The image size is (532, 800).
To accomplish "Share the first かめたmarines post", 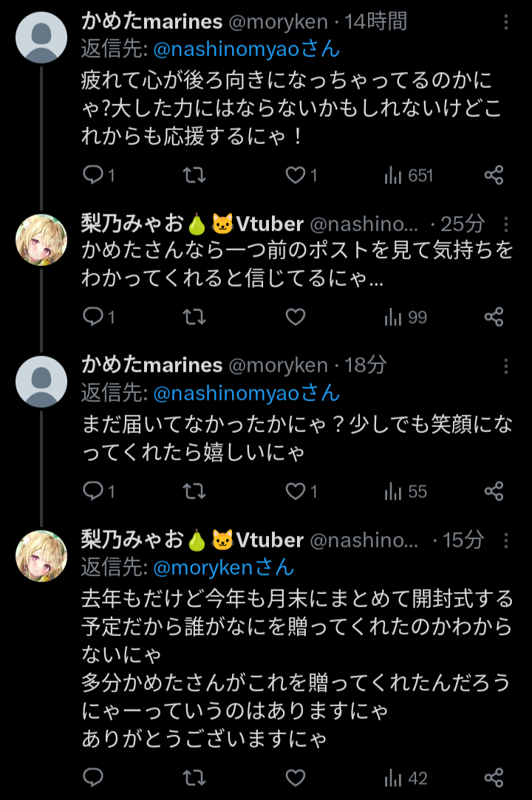I will [x=494, y=176].
